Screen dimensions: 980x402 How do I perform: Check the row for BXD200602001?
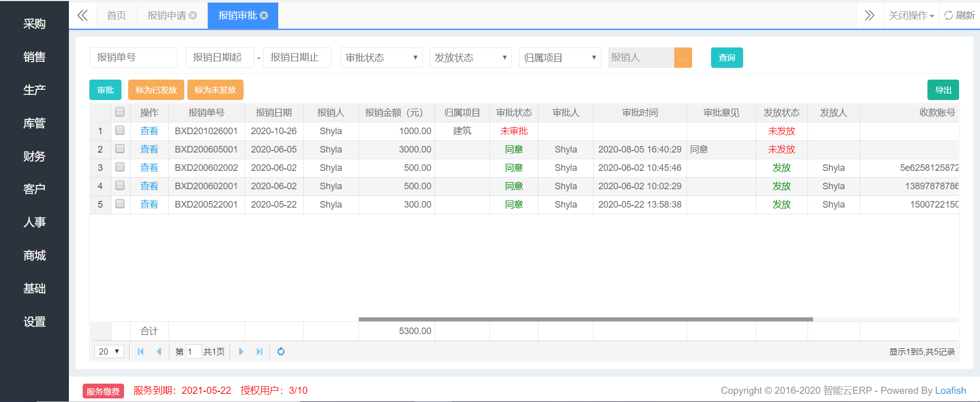120,185
